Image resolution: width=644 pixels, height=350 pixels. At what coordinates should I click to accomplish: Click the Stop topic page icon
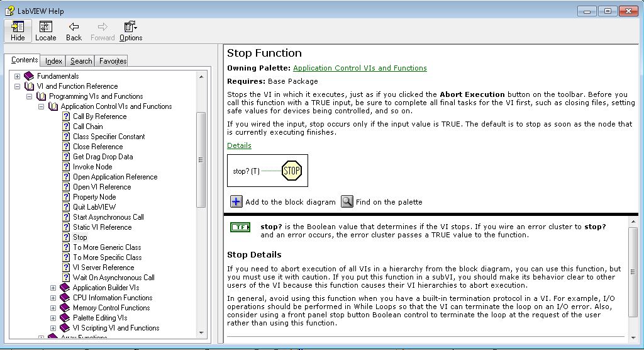66,237
